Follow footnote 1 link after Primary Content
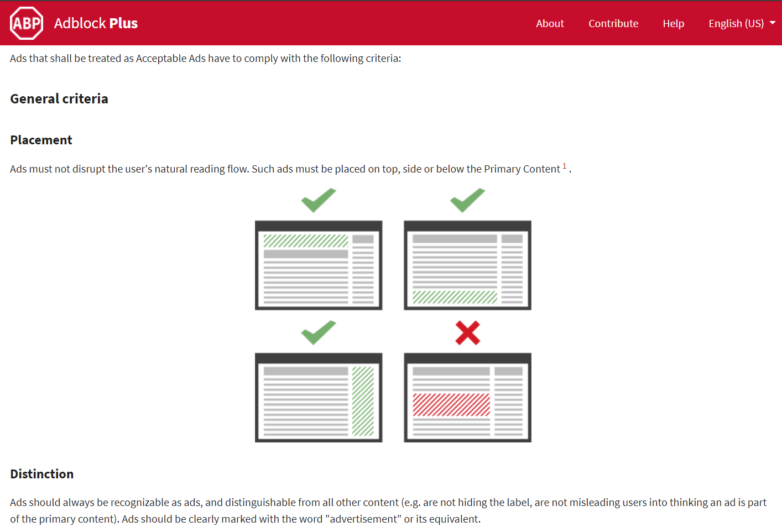 coord(565,166)
